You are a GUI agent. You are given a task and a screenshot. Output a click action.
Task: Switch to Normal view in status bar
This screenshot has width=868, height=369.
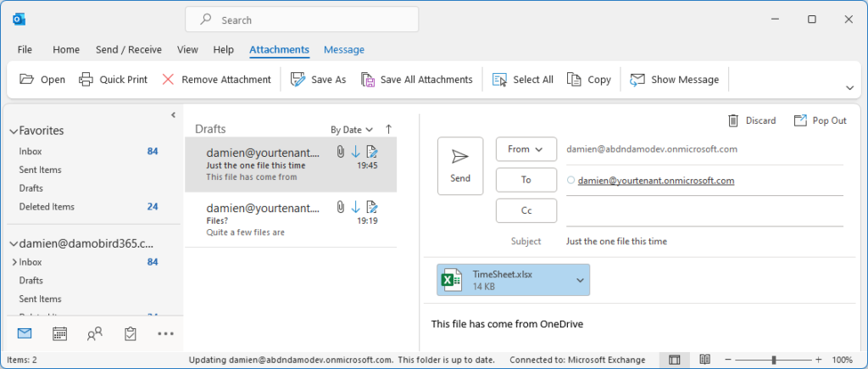(x=674, y=360)
